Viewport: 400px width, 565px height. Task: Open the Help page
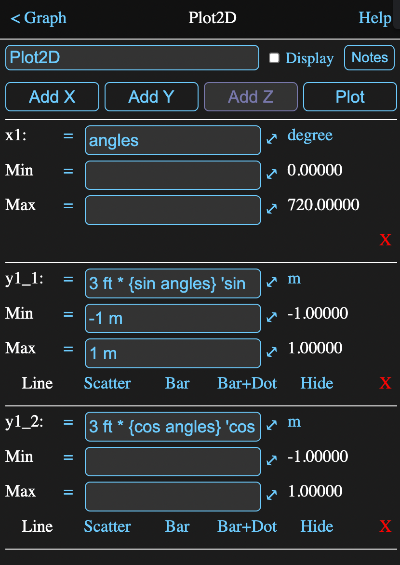pos(375,18)
